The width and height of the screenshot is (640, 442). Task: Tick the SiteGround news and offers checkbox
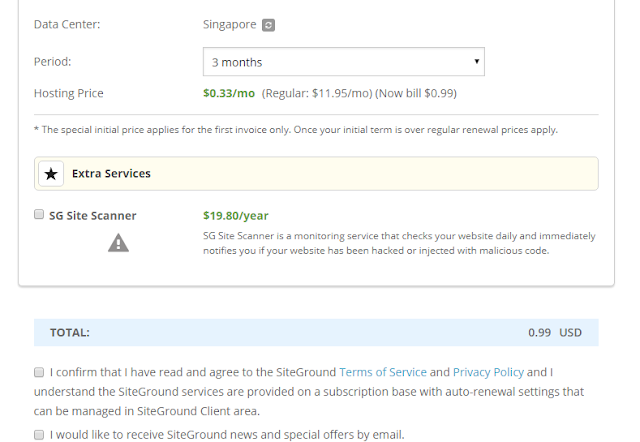pos(39,435)
